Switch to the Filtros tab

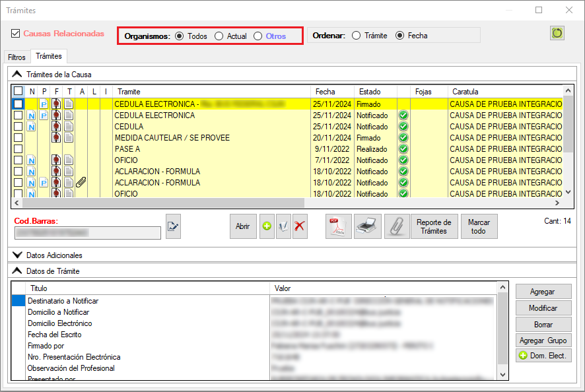coord(17,57)
